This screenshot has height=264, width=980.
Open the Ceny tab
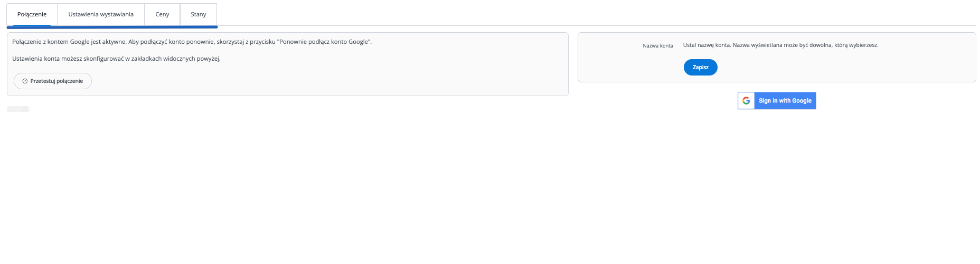[162, 14]
